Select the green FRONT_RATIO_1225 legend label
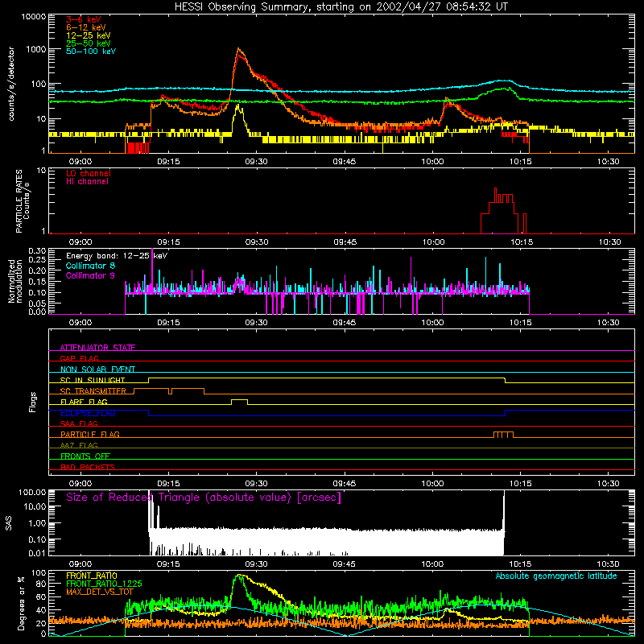Viewport: 644px width, 644px height. coord(104,584)
